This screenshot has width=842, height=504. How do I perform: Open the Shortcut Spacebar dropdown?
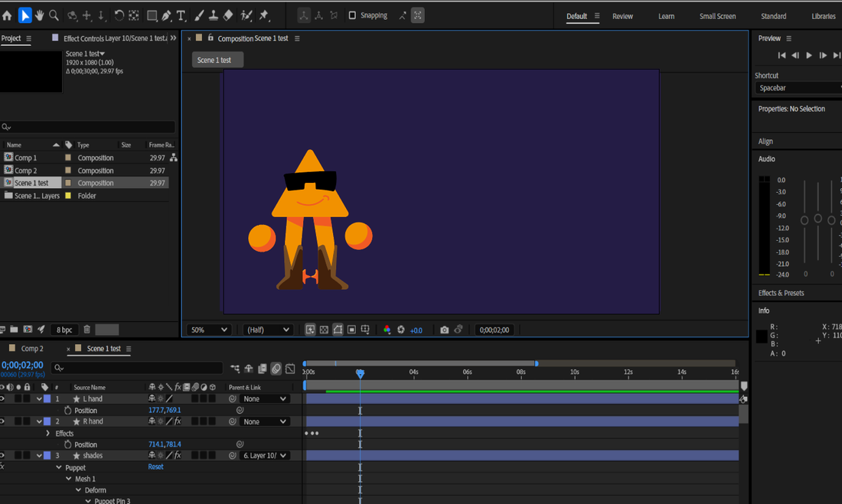pyautogui.click(x=798, y=88)
